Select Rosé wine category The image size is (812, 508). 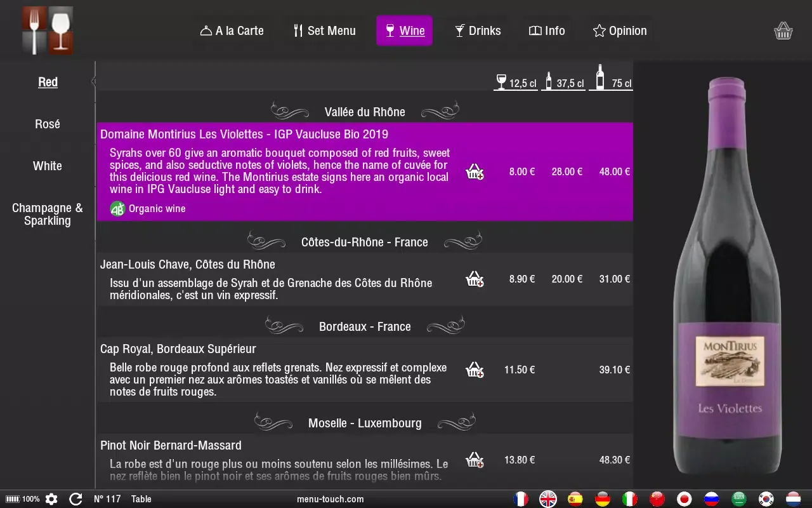(x=48, y=124)
